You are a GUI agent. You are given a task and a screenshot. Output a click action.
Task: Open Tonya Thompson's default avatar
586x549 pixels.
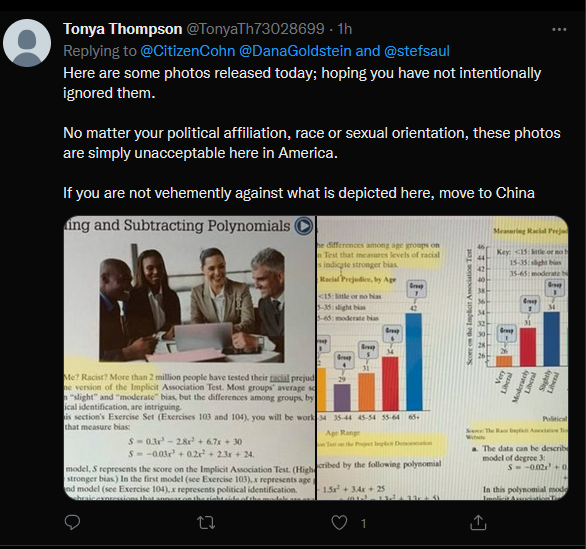(x=27, y=43)
